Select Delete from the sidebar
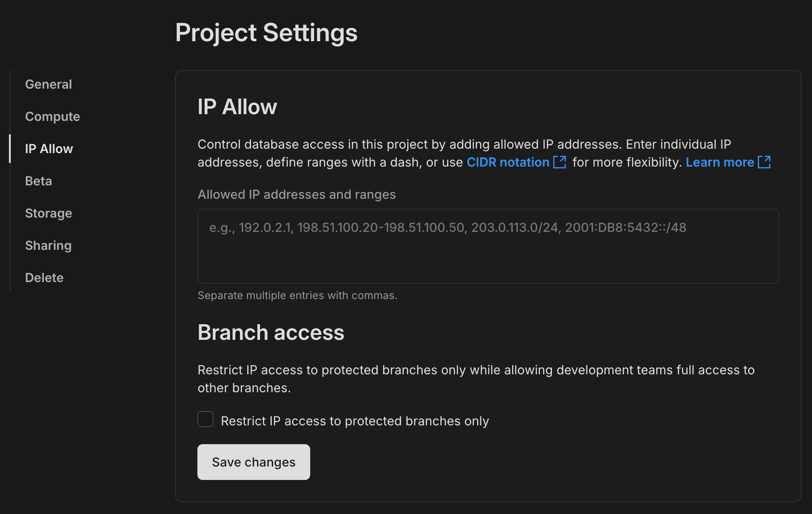The image size is (812, 514). (44, 277)
